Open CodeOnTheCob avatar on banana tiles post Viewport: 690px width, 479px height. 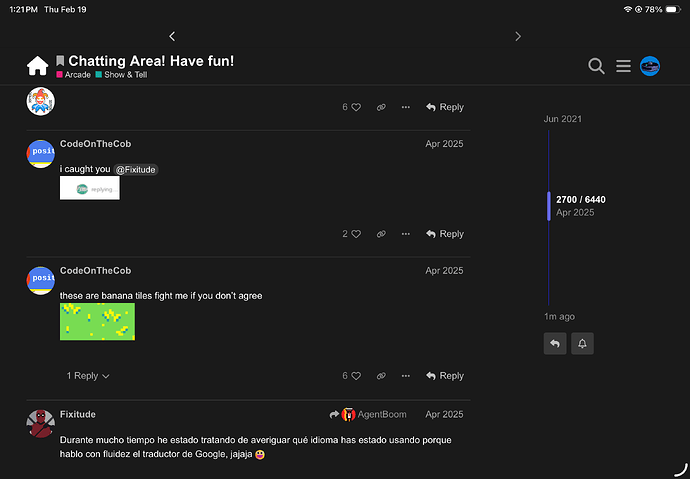[x=40, y=281]
